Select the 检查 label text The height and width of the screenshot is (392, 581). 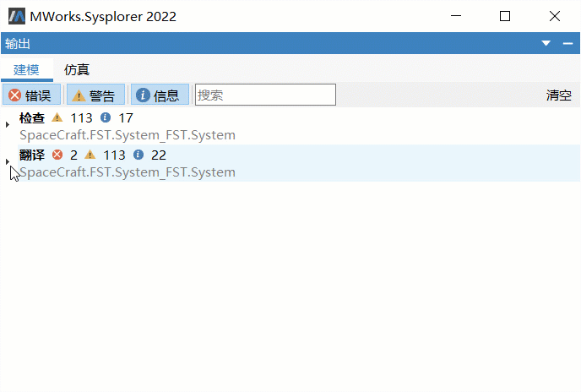32,118
